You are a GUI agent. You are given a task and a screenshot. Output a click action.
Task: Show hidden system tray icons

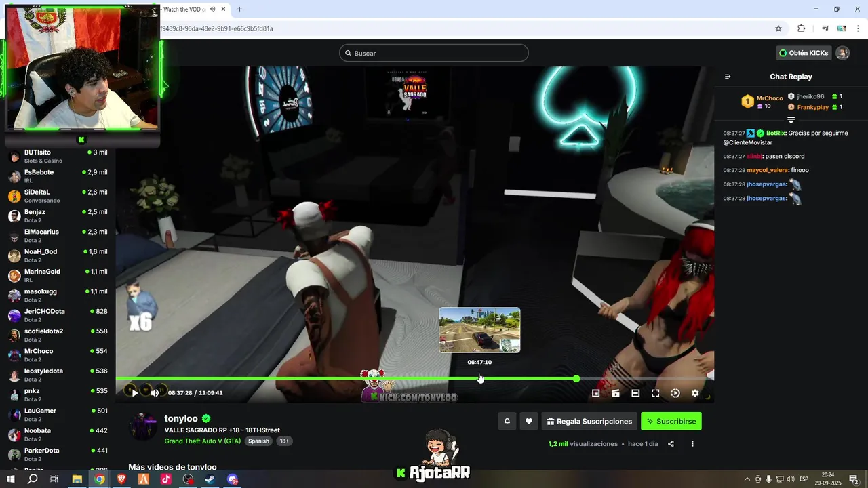click(x=747, y=479)
